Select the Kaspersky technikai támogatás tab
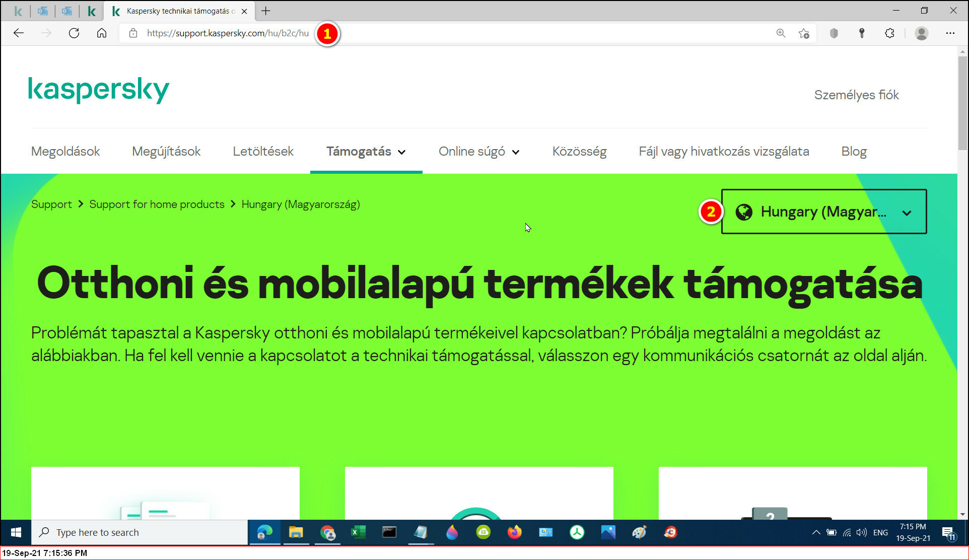The image size is (969, 560). (x=179, y=11)
